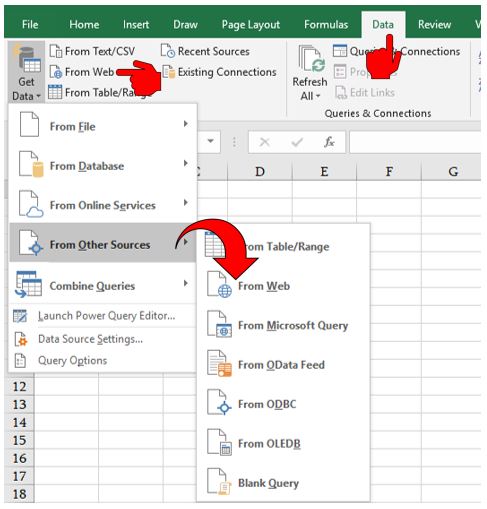The height and width of the screenshot is (509, 487).
Task: Click the From ODBC icon
Action: (219, 402)
